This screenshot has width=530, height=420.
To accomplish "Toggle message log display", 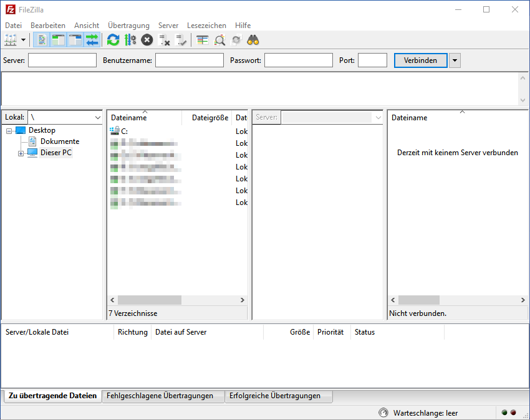I will pos(42,40).
